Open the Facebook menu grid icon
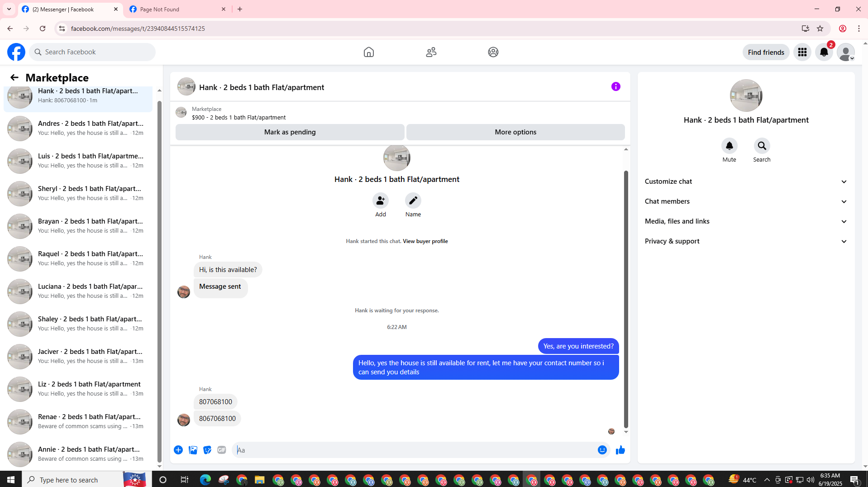868x487 pixels. click(802, 52)
